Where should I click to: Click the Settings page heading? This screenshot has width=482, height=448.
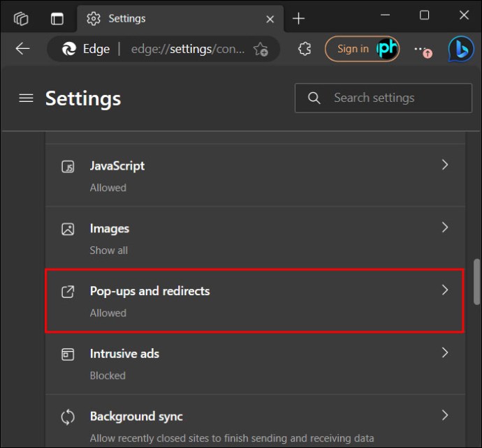click(83, 99)
